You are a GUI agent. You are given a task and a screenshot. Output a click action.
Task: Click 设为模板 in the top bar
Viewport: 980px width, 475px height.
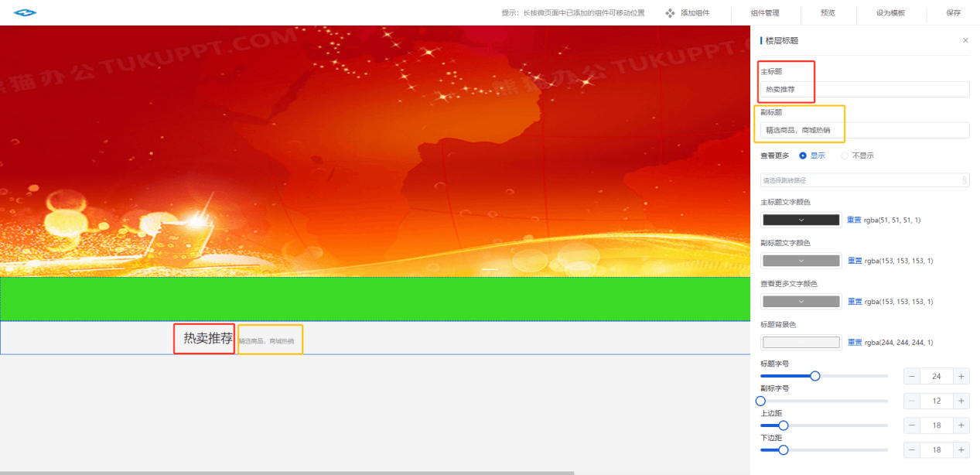coord(890,13)
